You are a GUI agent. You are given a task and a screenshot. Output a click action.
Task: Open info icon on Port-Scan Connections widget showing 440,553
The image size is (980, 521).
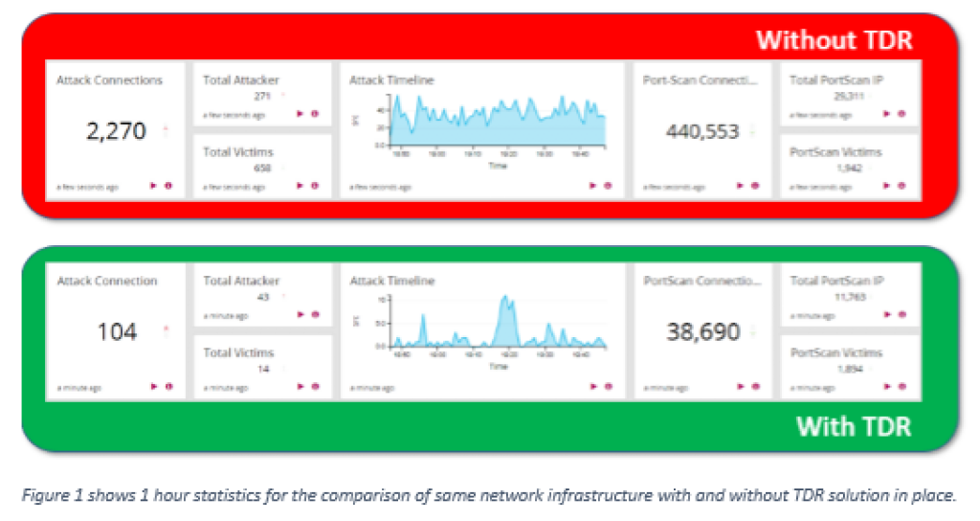[755, 186]
